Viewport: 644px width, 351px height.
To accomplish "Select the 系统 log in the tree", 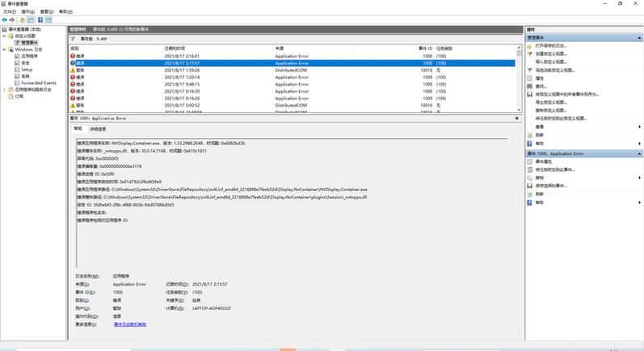I will pos(25,76).
